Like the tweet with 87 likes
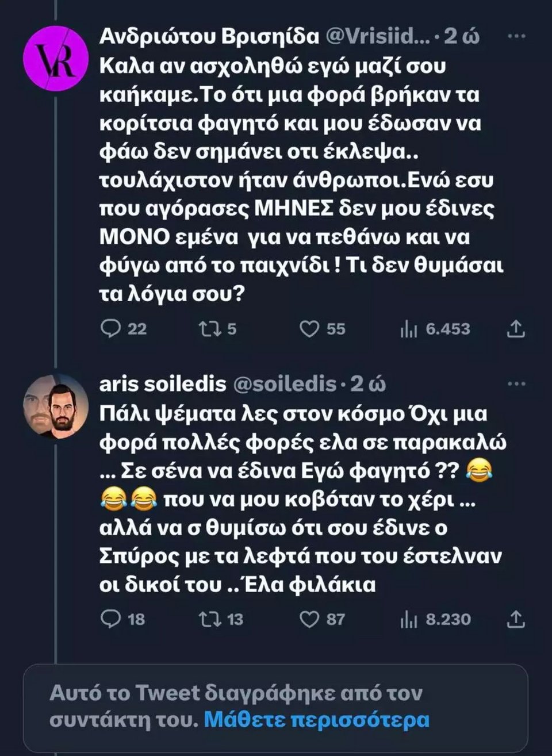This screenshot has width=552, height=756. click(x=310, y=619)
